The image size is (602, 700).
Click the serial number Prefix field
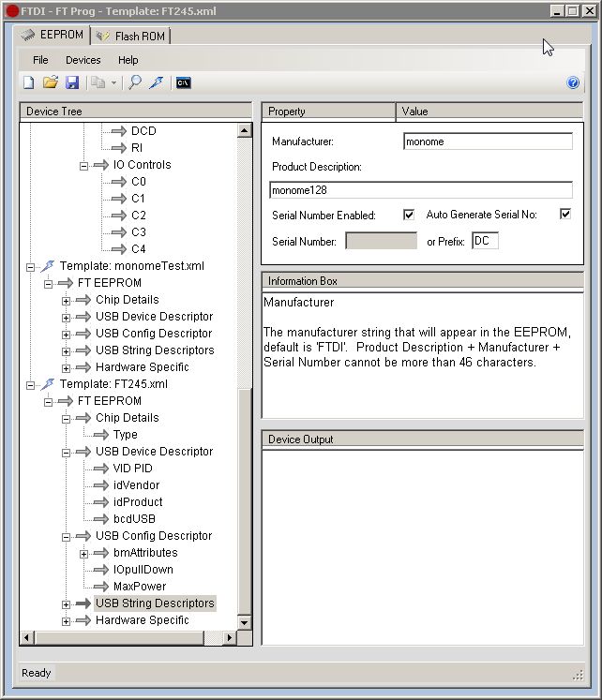[x=485, y=241]
